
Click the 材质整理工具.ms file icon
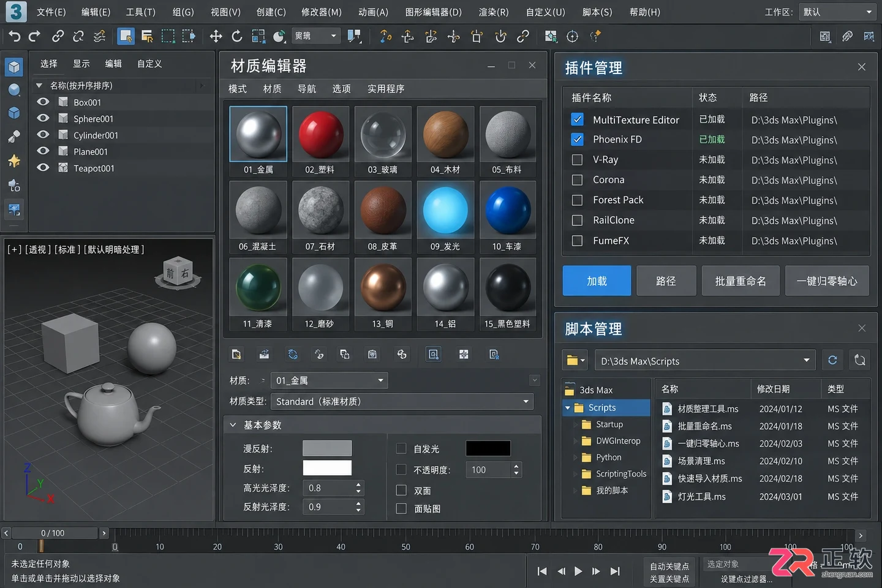point(667,409)
